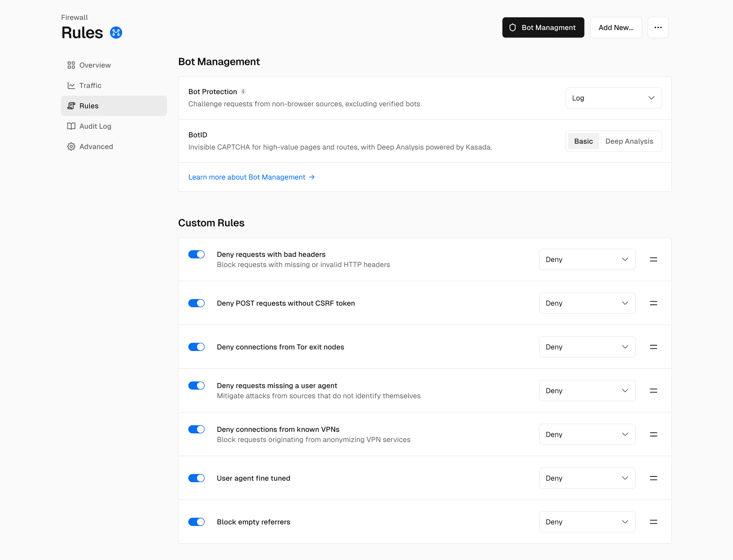Switch BotID to Deep Analysis

629,141
